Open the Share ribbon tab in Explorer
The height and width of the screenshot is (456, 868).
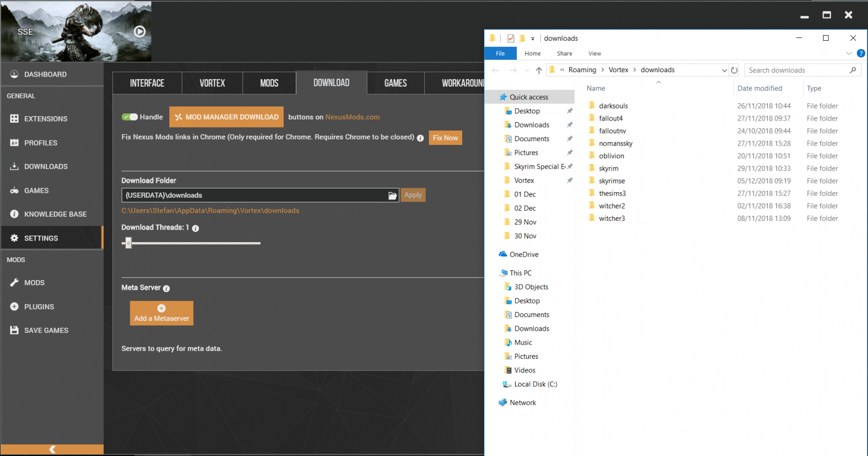[x=565, y=54]
